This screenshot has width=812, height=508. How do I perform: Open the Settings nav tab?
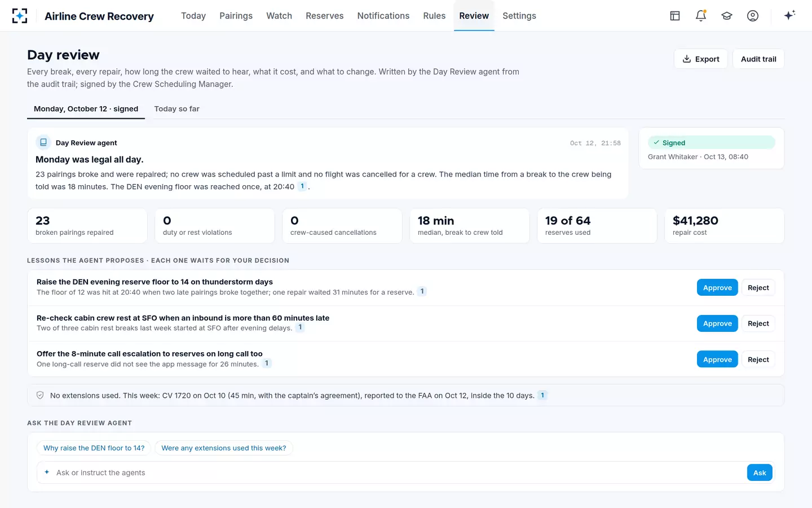519,16
